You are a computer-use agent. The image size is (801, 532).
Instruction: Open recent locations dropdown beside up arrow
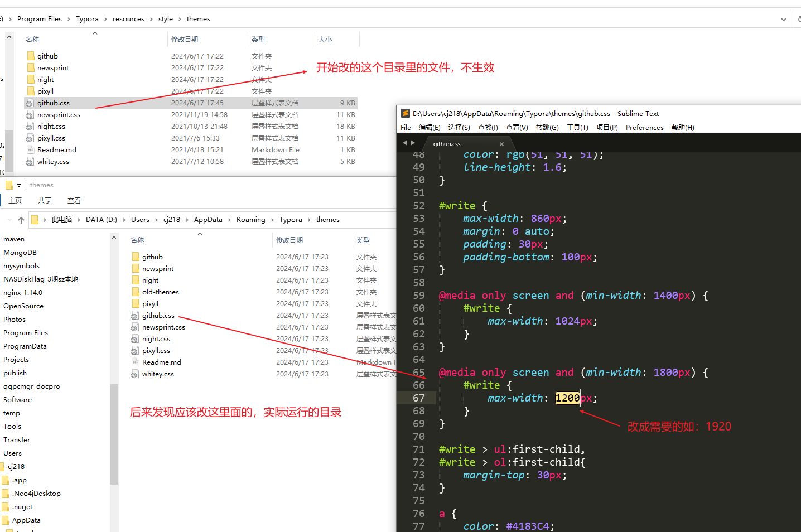tap(9, 220)
